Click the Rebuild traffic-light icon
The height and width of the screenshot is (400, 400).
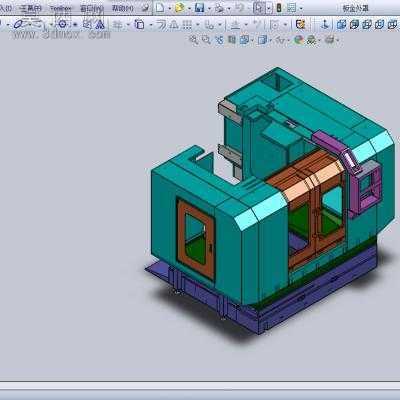point(279,8)
